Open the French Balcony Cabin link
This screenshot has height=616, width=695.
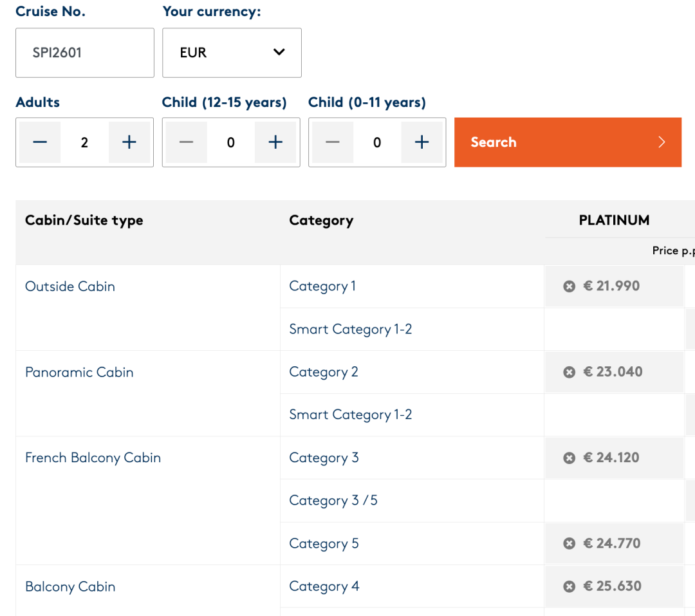pos(93,458)
